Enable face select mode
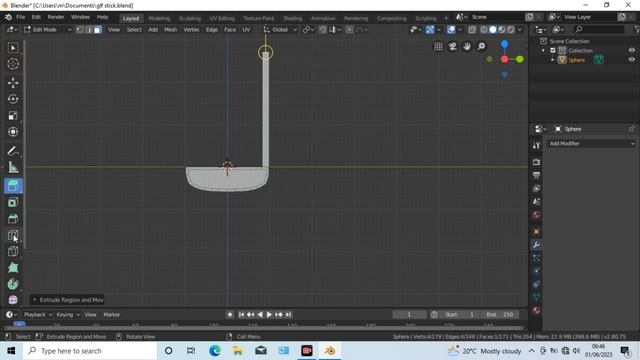This screenshot has width=640, height=360. coord(98,30)
